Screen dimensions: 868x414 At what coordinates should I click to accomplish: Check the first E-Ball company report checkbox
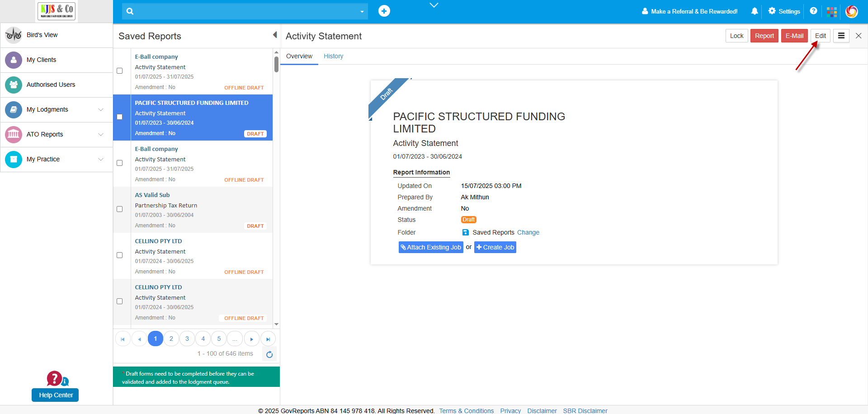coord(120,71)
